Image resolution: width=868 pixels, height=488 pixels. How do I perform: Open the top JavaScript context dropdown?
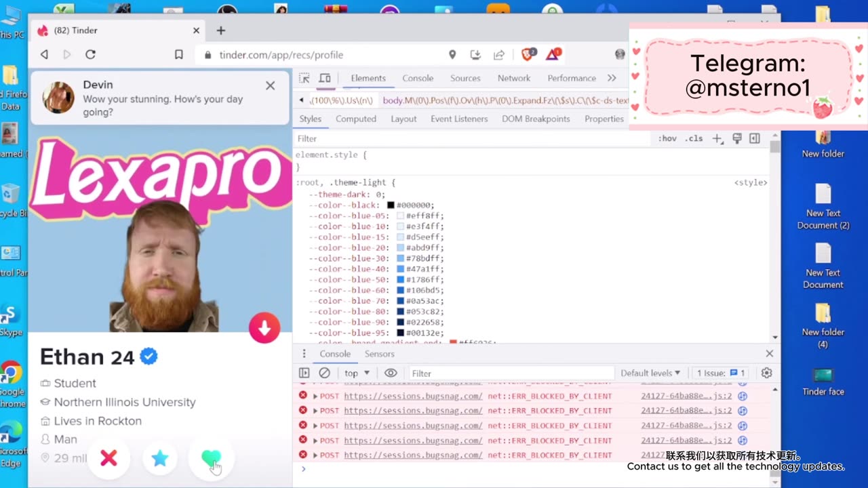357,373
